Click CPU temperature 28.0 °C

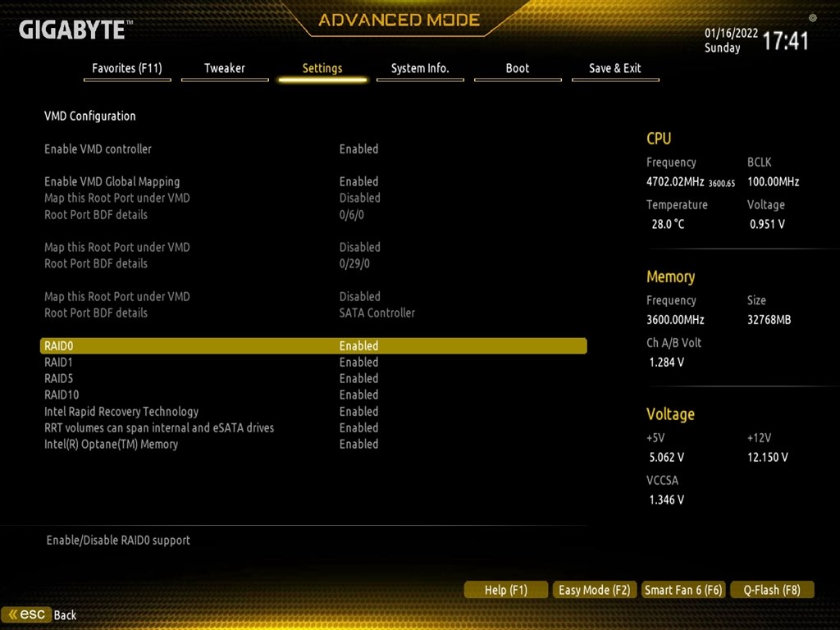point(668,224)
